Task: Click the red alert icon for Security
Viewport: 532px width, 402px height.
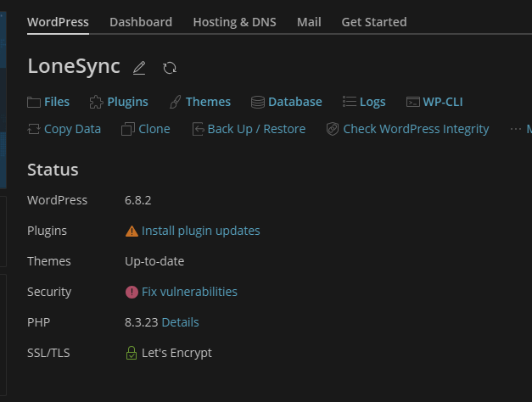Action: click(132, 292)
